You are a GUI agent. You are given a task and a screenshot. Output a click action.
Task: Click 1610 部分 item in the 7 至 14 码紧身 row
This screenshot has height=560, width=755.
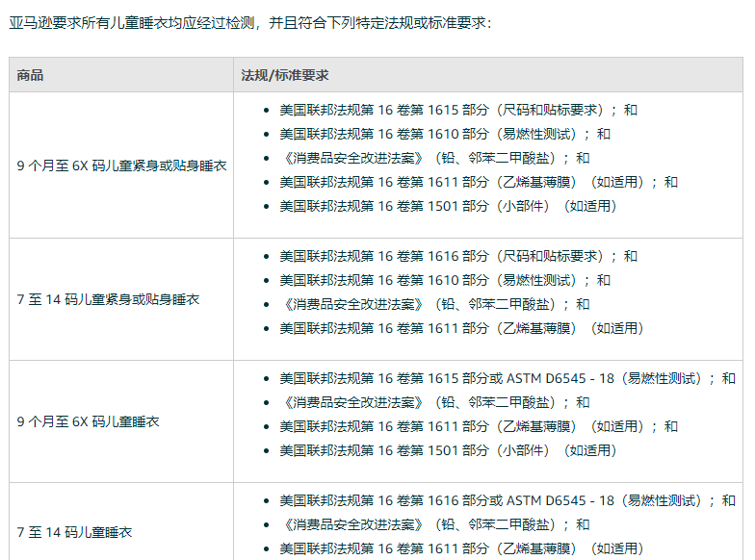(444, 280)
